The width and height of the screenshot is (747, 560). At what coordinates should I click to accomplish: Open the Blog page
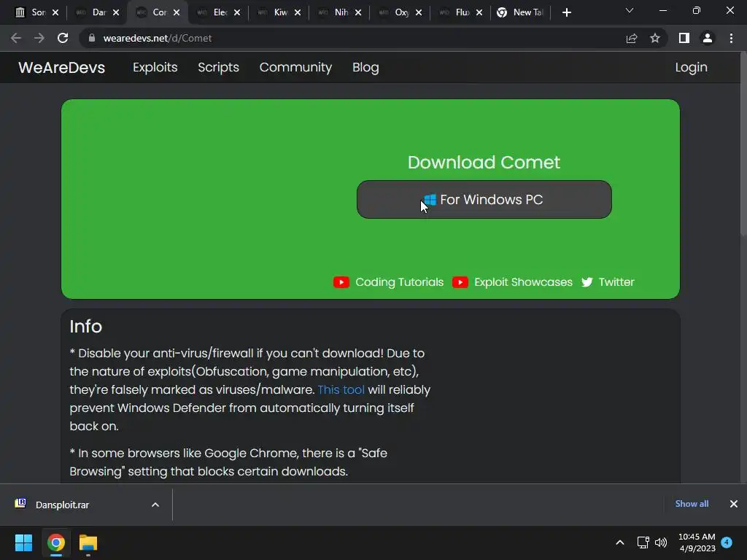click(365, 68)
